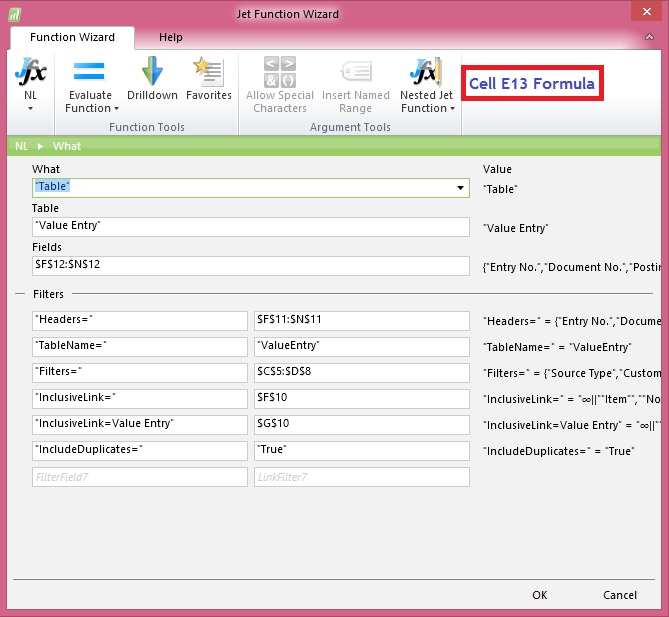Image resolution: width=669 pixels, height=617 pixels.
Task: Click the NL function icon
Action: pyautogui.click(x=29, y=73)
